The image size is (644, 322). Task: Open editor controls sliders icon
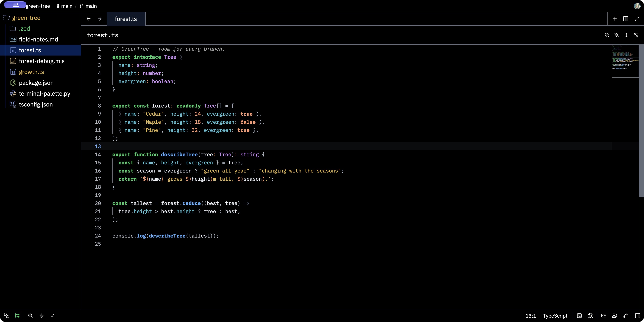click(636, 35)
